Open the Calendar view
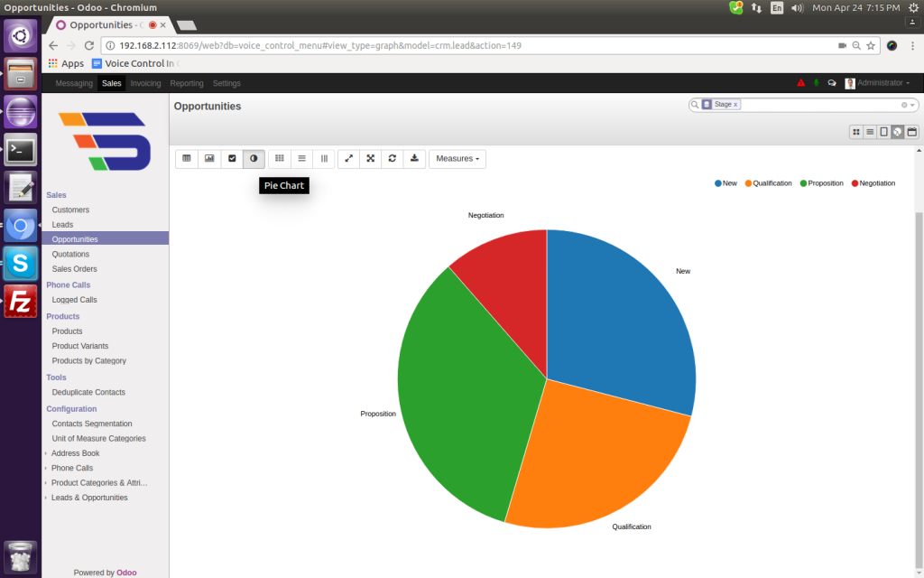The height and width of the screenshot is (578, 924). pos(911,132)
